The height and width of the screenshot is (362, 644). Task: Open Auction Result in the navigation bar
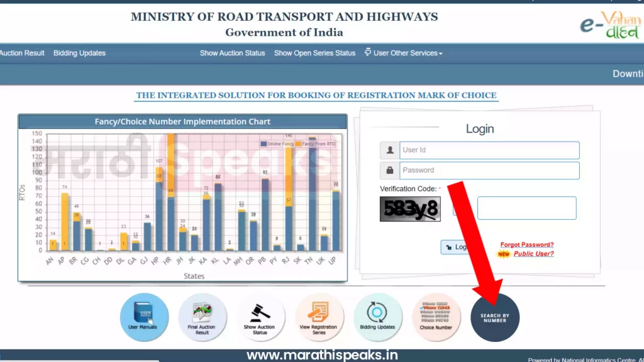click(x=22, y=53)
